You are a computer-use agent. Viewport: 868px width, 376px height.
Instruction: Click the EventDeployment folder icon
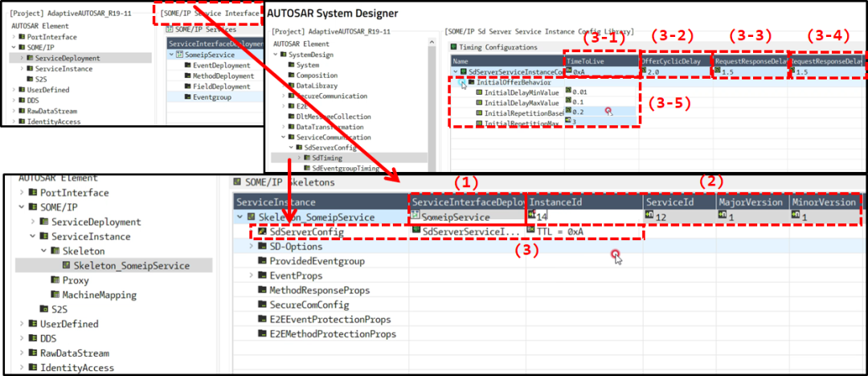click(x=187, y=65)
